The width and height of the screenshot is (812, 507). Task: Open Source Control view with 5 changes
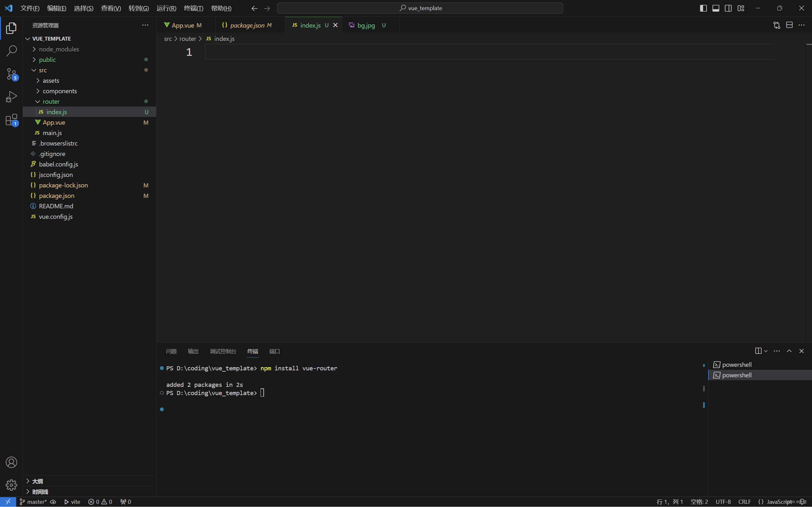(x=11, y=74)
